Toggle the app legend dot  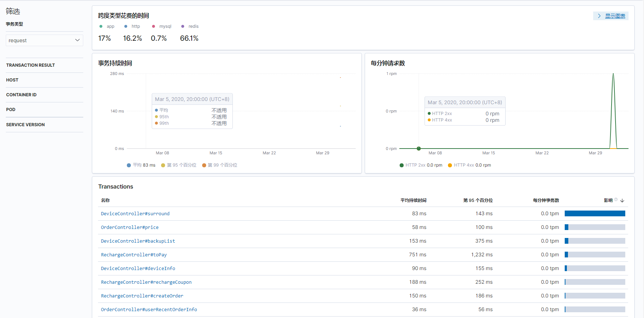tap(101, 26)
